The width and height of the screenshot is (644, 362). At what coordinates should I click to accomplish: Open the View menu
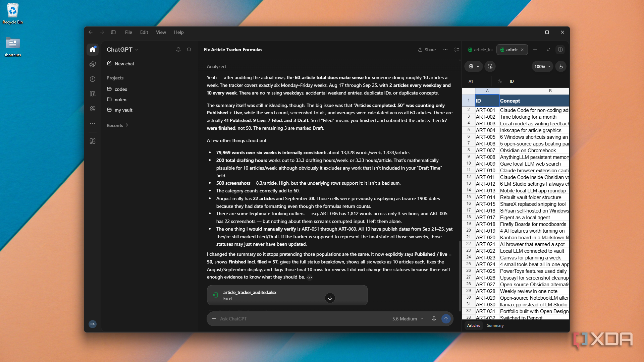[161, 32]
